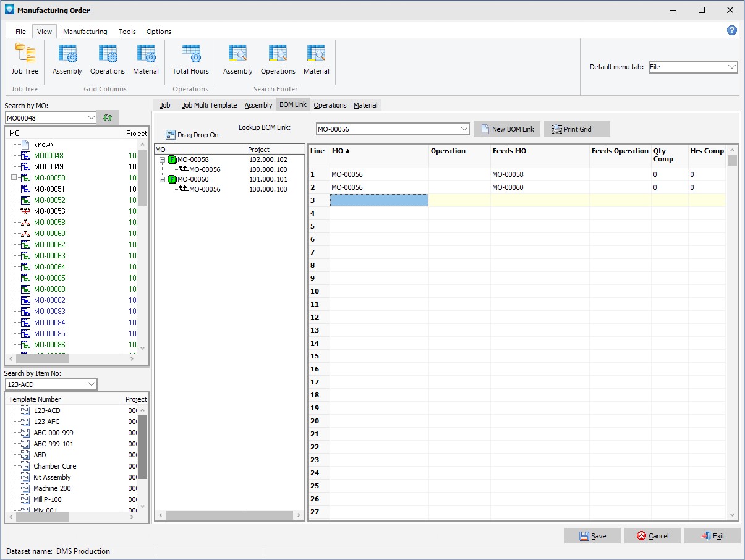
Task: Switch to the Operations tab
Action: (330, 105)
